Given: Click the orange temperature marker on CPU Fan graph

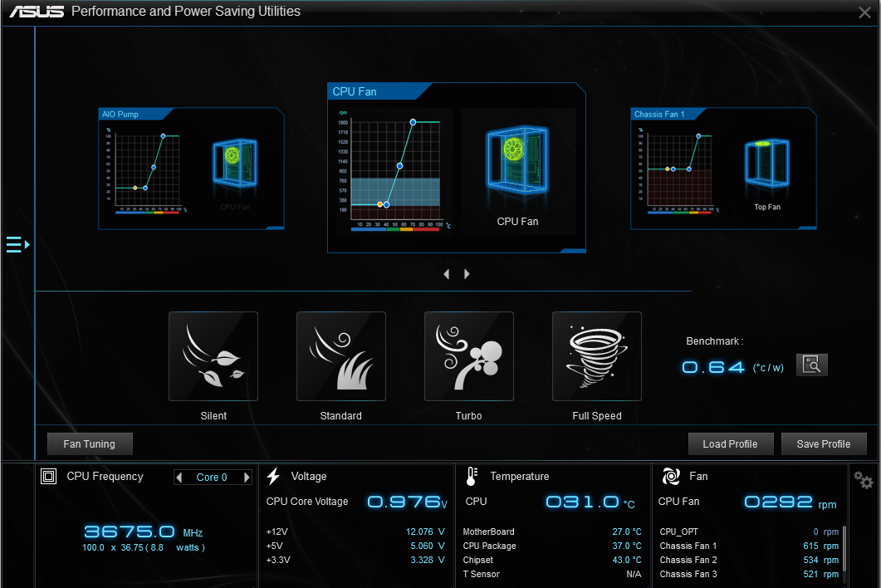Looking at the screenshot, I should (379, 204).
